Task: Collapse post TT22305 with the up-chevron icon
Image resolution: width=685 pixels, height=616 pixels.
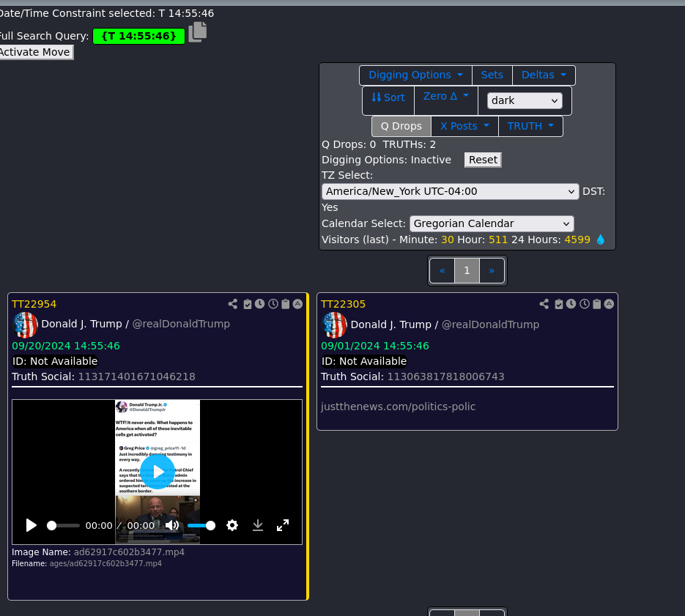Action: pos(609,304)
